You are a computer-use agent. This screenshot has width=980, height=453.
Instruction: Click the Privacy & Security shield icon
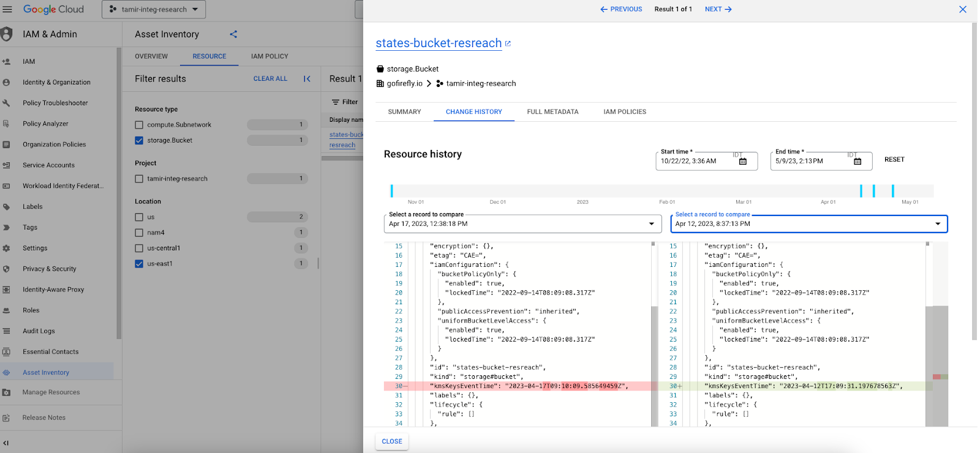[6, 269]
